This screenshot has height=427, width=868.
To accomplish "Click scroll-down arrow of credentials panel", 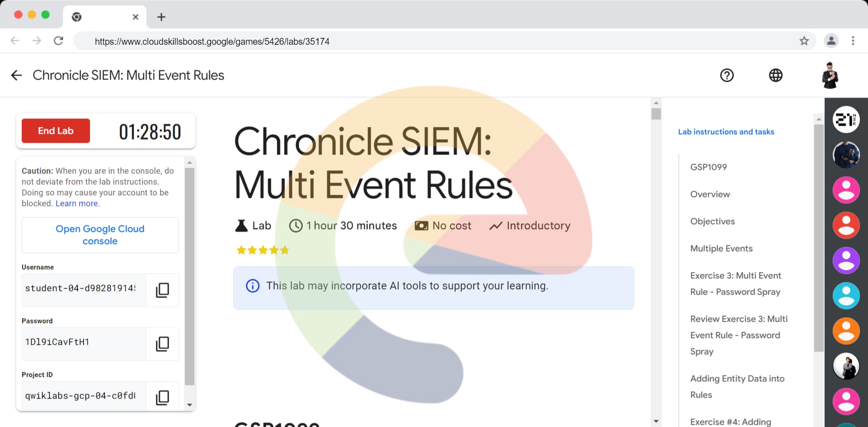I will click(x=189, y=405).
